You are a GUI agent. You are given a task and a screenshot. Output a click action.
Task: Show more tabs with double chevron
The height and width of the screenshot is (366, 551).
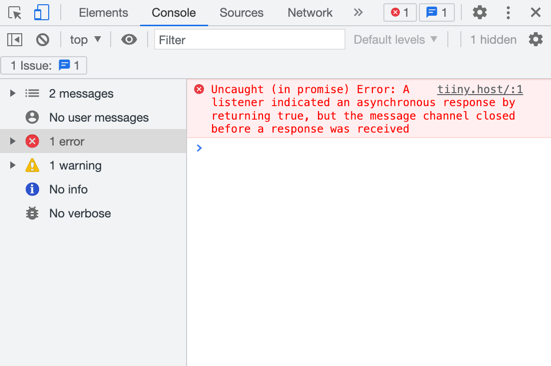[x=358, y=13]
